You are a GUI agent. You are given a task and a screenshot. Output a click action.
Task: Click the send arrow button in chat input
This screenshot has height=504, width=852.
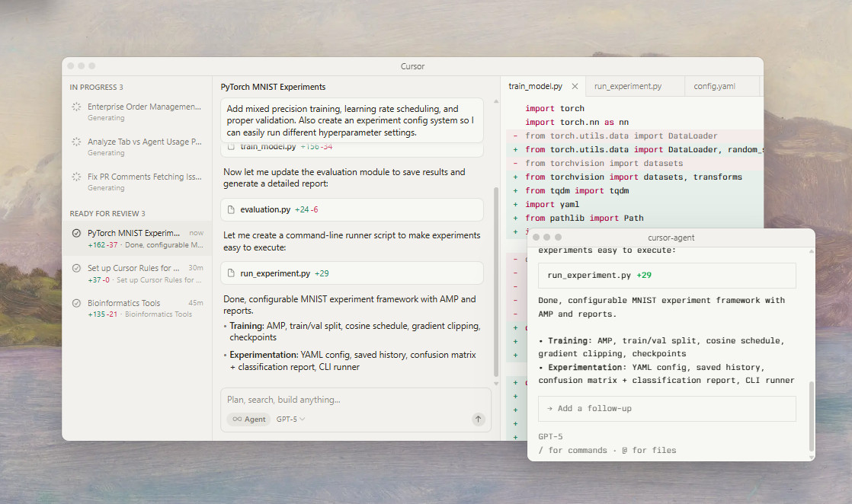[478, 419]
